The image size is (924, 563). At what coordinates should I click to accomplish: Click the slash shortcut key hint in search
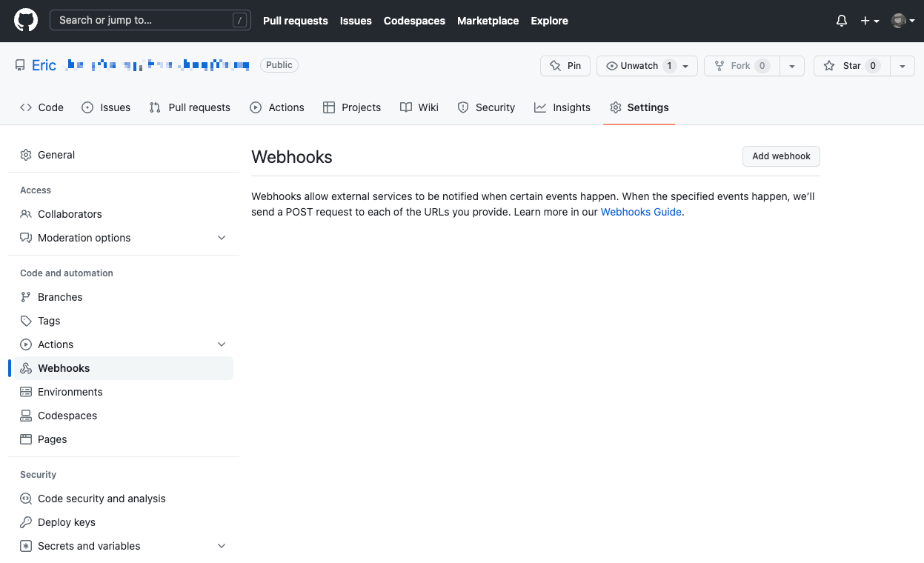coord(239,21)
